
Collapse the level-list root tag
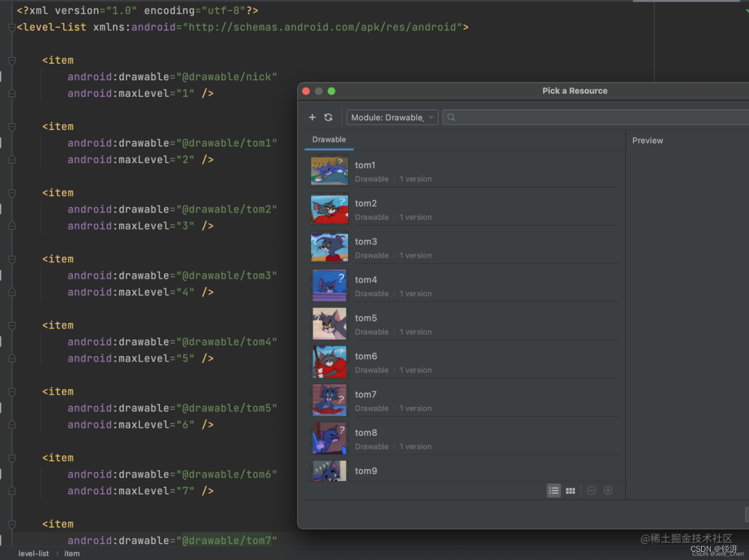coord(12,28)
